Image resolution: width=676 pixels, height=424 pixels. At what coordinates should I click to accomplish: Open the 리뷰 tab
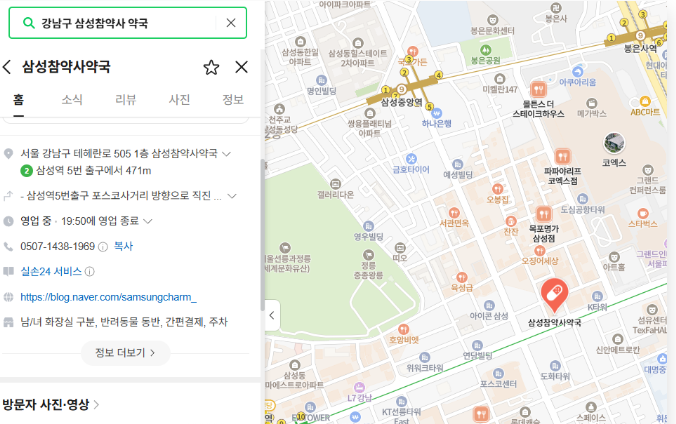coord(125,100)
